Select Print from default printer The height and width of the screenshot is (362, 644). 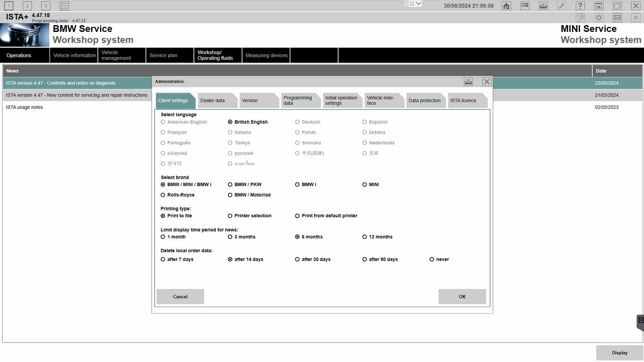click(326, 216)
